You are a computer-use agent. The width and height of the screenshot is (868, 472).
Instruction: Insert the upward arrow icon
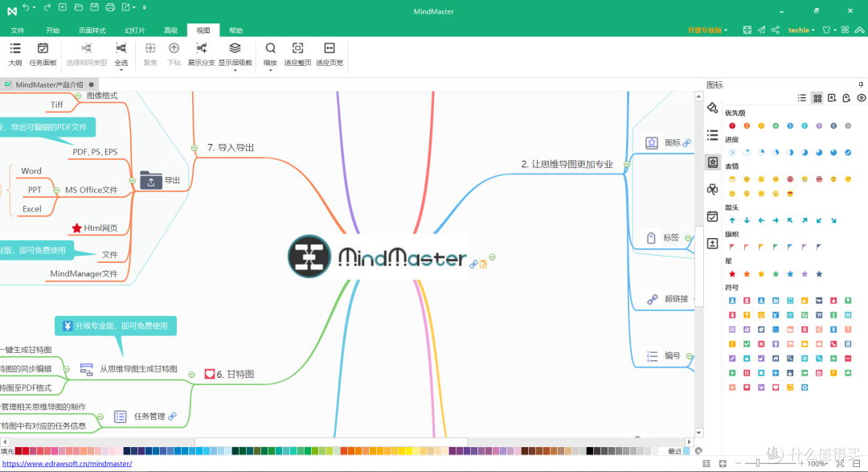(732, 220)
